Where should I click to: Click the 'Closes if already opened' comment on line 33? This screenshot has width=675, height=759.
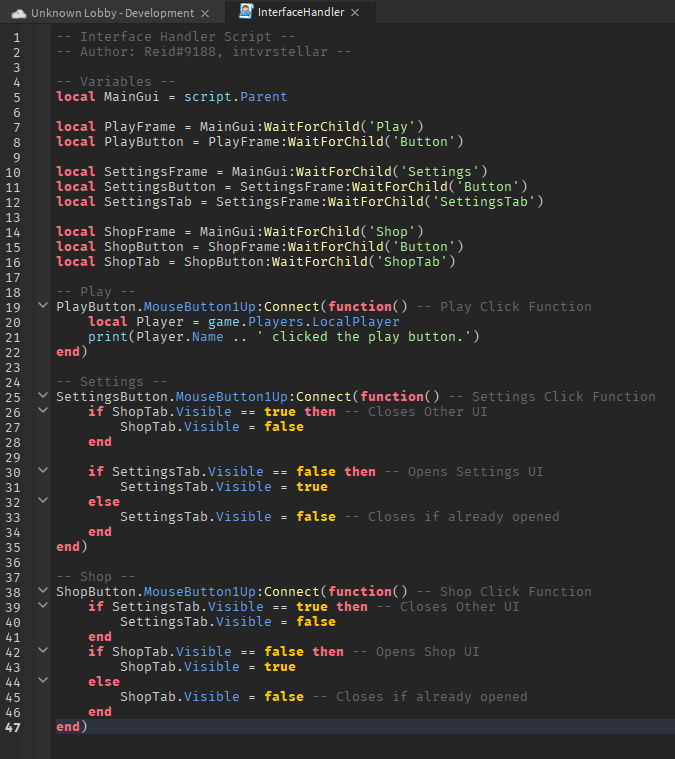click(x=452, y=517)
